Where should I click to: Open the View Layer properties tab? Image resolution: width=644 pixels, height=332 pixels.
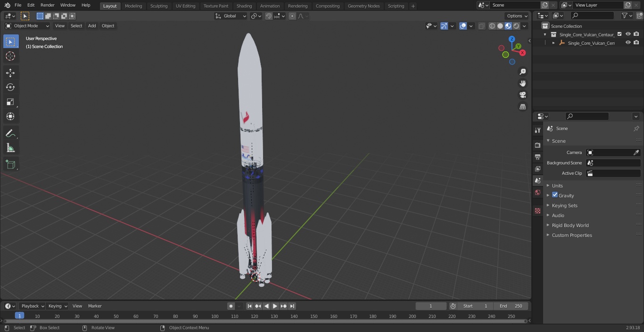point(537,169)
